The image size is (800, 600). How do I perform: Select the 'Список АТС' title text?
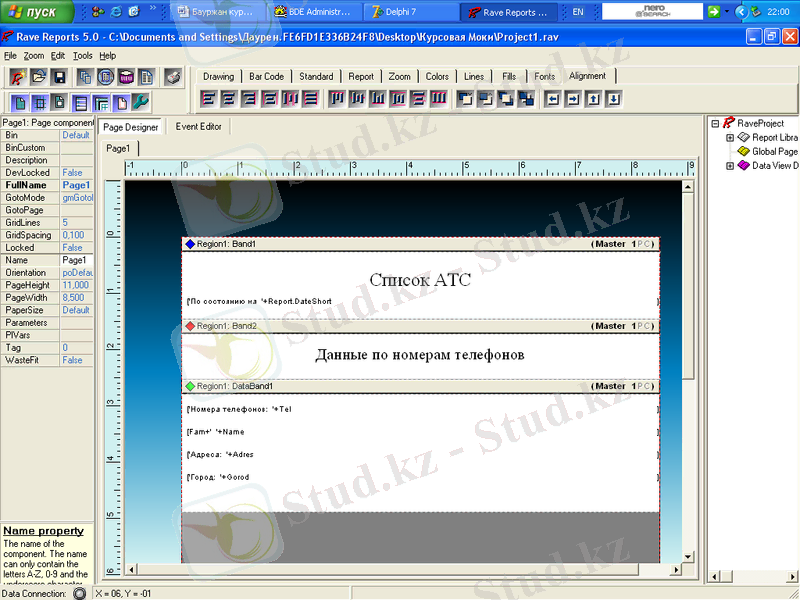click(x=420, y=280)
